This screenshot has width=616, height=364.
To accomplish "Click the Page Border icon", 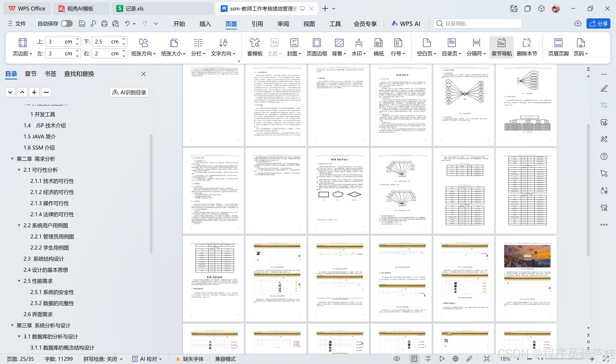I will pyautogui.click(x=317, y=43).
